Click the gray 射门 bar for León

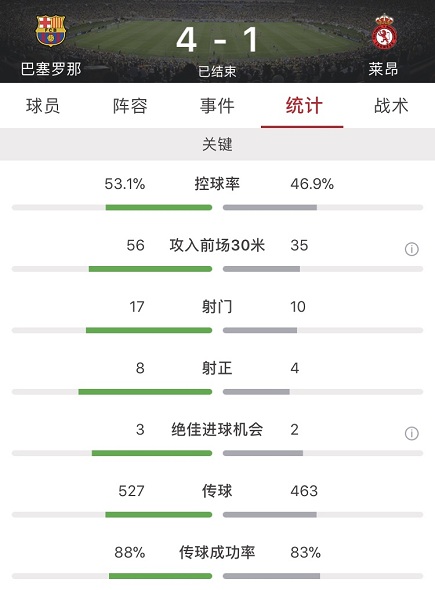(x=260, y=330)
